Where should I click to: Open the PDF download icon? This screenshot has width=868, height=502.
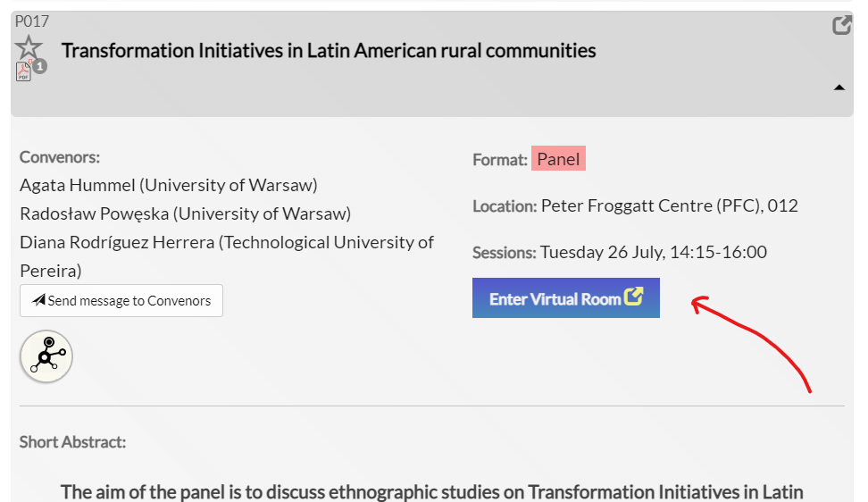coord(23,71)
